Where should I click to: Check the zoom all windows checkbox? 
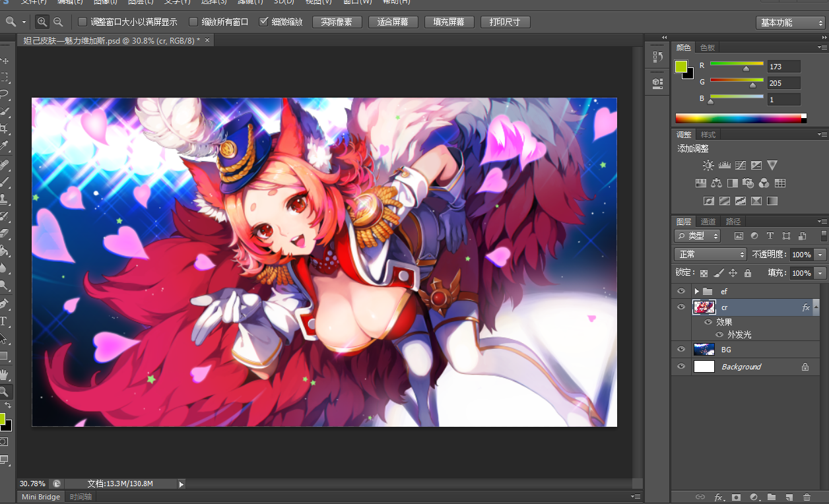pos(193,22)
